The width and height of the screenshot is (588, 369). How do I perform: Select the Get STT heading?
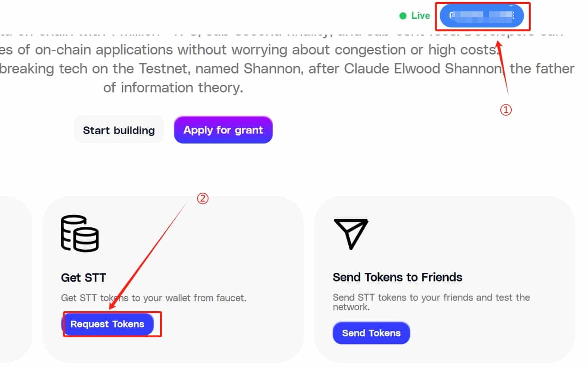84,278
